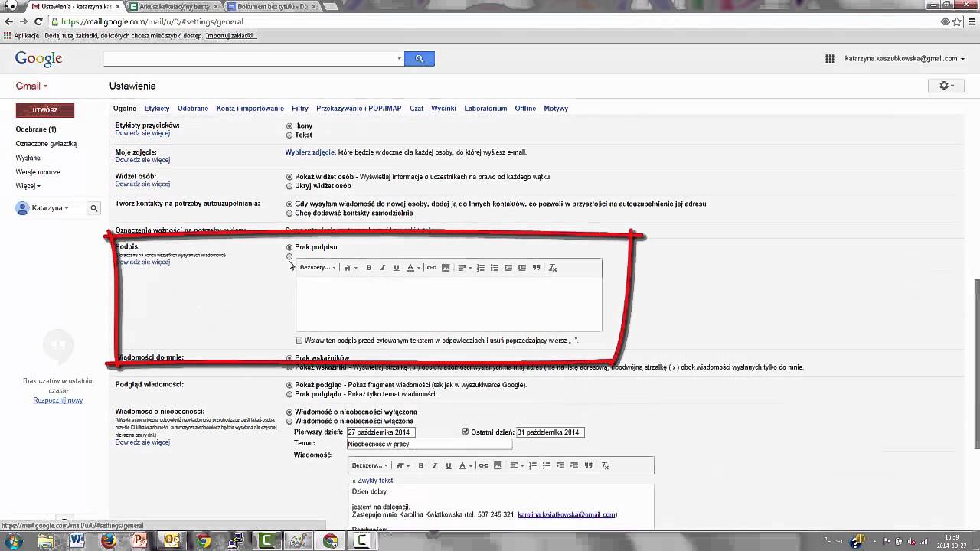Open the Google apps grid
The width and height of the screenshot is (980, 551).
tap(830, 58)
